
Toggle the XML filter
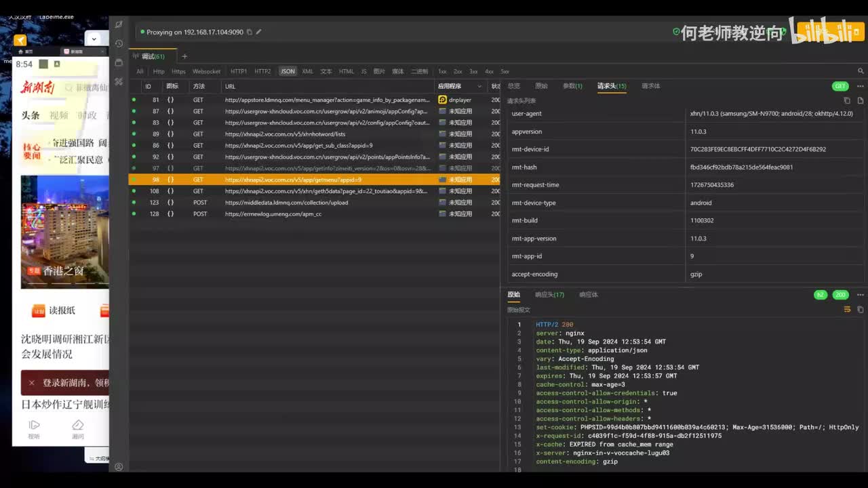(x=308, y=71)
